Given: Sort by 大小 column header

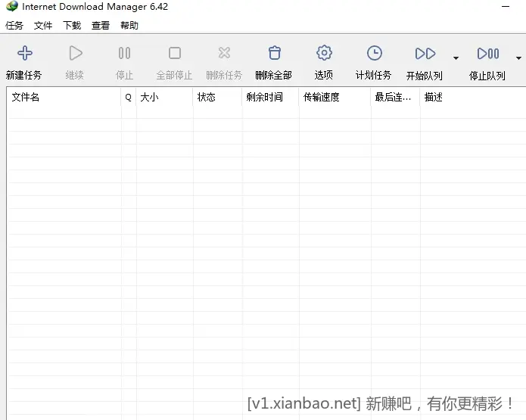Looking at the screenshot, I should [164, 98].
